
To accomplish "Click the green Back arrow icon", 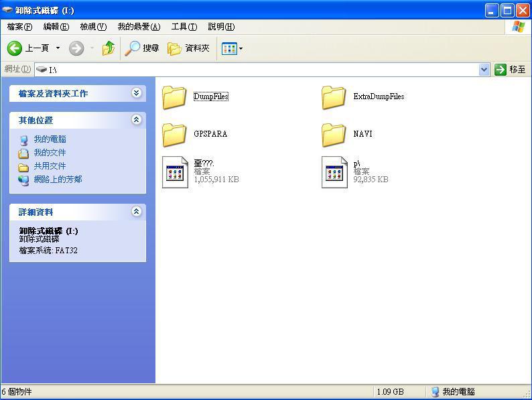I will [x=15, y=48].
